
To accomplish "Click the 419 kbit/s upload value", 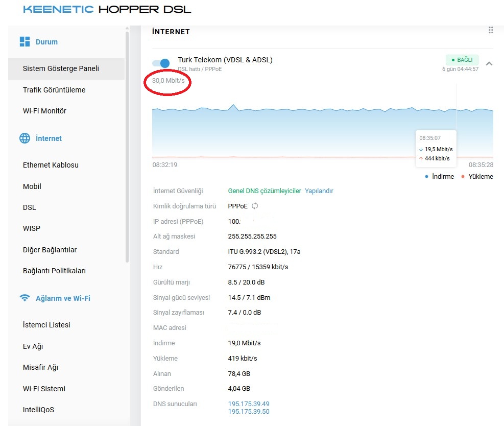I will click(243, 358).
